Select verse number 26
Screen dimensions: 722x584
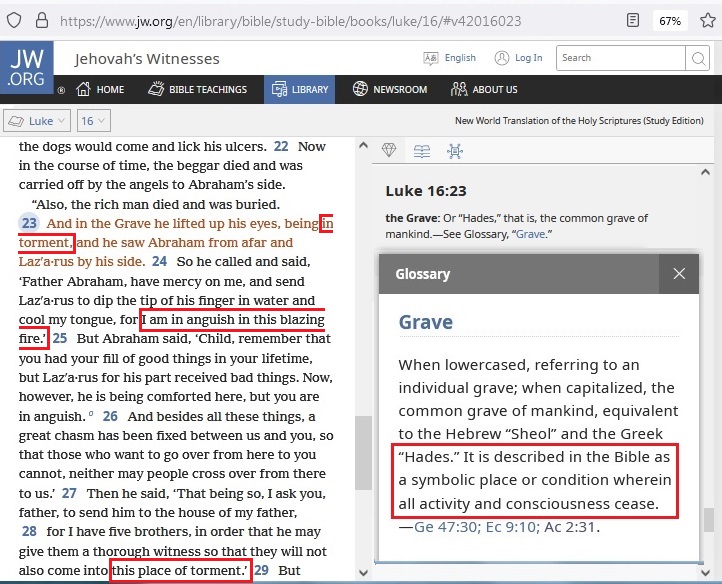point(110,416)
